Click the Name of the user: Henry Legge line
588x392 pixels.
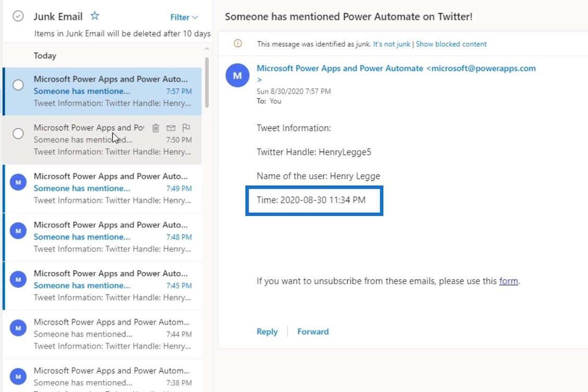(319, 176)
